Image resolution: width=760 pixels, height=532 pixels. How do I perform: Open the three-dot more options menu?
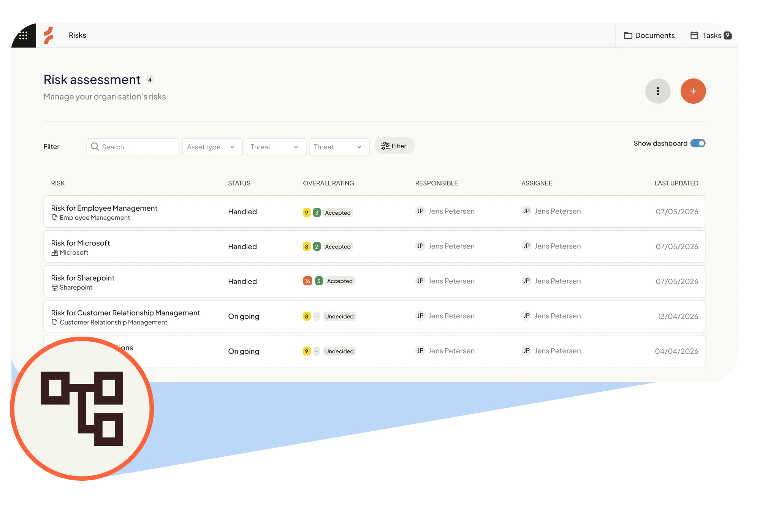[x=658, y=91]
